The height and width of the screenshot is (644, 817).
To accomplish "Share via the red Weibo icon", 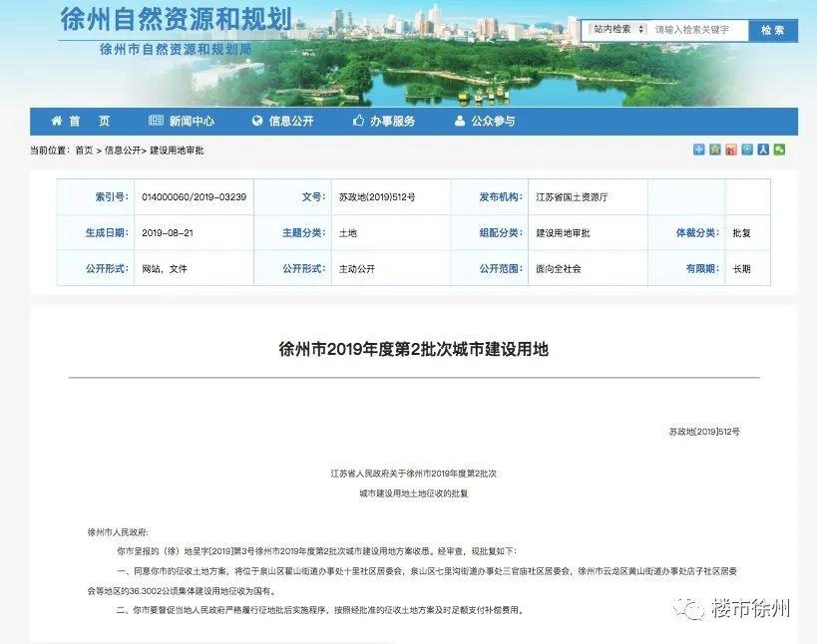I will [731, 150].
